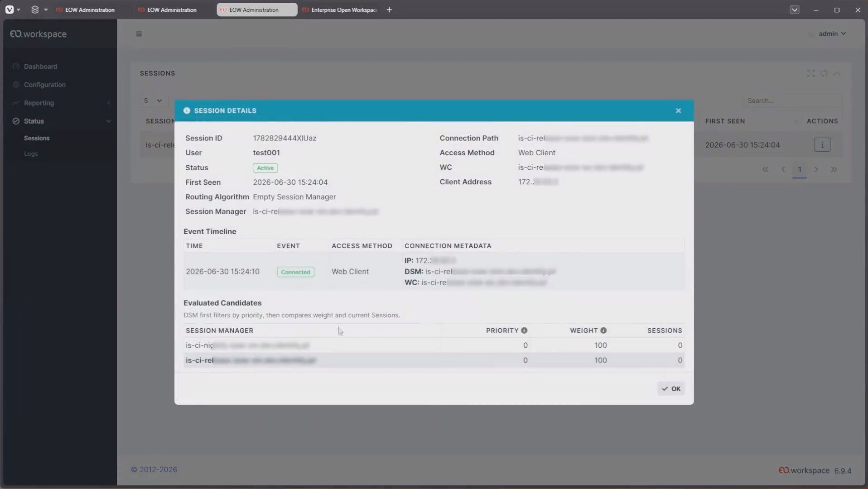Collapse the Sessions panel
Viewport: 868px width, 489px height.
click(837, 73)
